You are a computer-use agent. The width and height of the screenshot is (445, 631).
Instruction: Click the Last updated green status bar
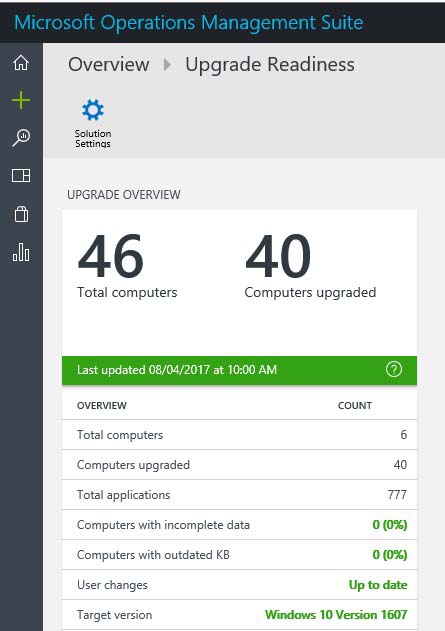239,370
